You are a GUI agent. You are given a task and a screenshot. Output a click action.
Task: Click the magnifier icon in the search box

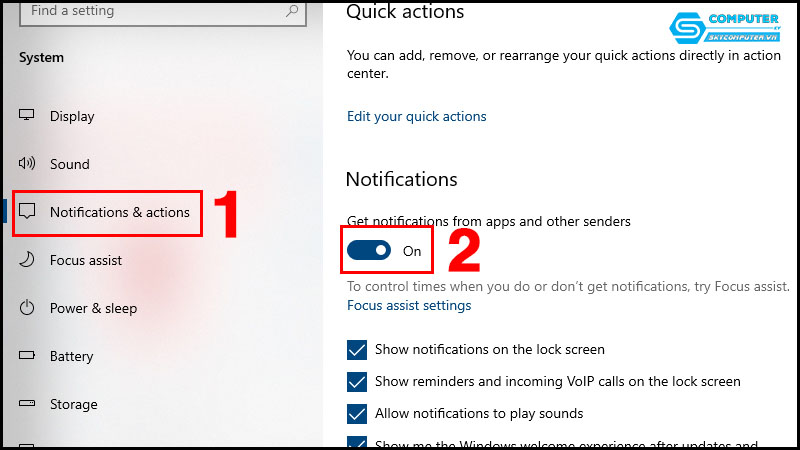(x=292, y=12)
